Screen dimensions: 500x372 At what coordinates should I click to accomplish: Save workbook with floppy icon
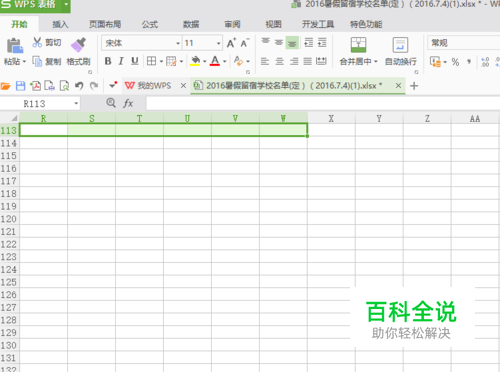tap(20, 86)
